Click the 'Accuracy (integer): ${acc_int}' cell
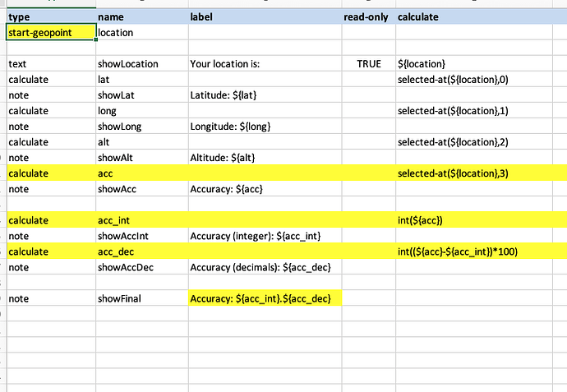The image size is (567, 392). coord(263,236)
